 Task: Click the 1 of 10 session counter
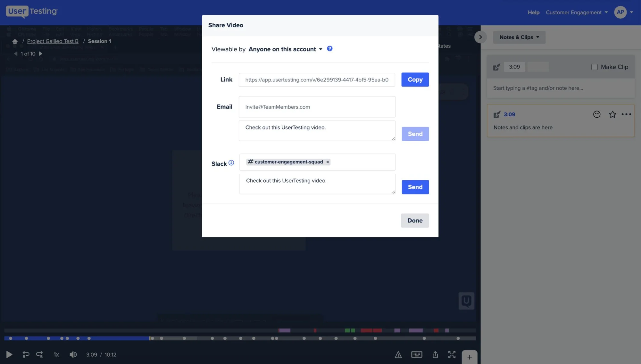point(28,54)
